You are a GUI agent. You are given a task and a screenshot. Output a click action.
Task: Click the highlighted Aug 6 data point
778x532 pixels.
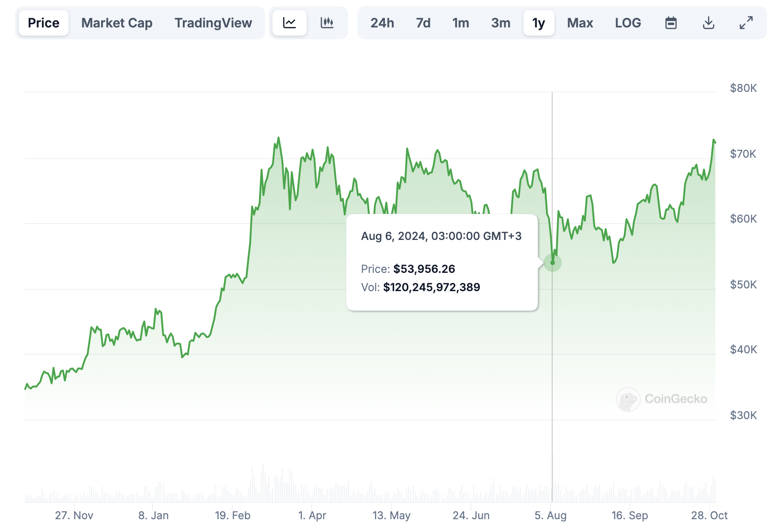(x=553, y=263)
